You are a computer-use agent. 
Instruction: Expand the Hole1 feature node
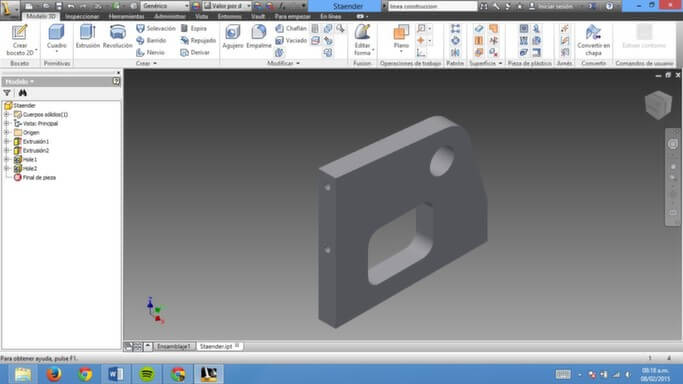click(7, 159)
